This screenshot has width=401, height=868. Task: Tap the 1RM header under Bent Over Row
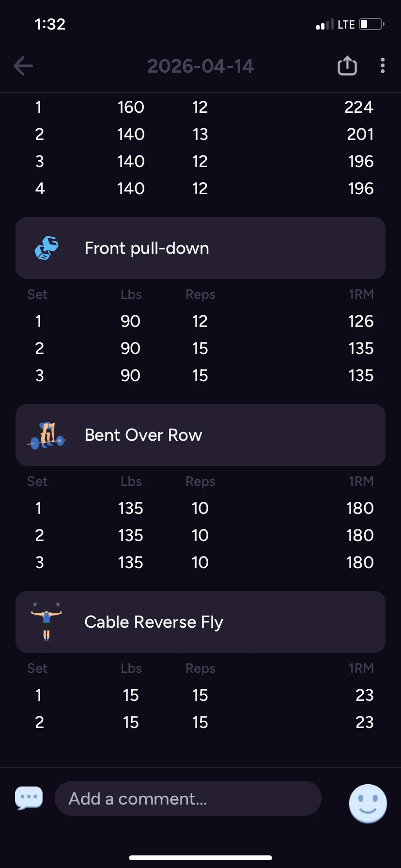tap(361, 481)
